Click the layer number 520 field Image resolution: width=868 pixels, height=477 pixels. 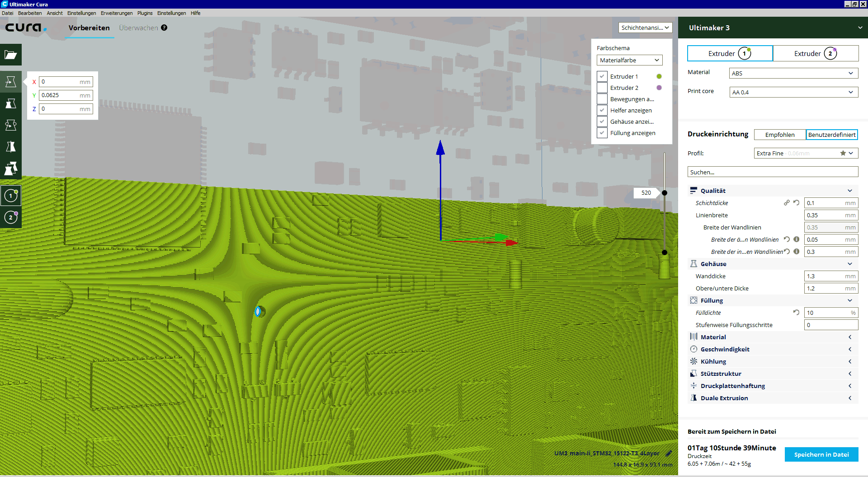tap(646, 193)
